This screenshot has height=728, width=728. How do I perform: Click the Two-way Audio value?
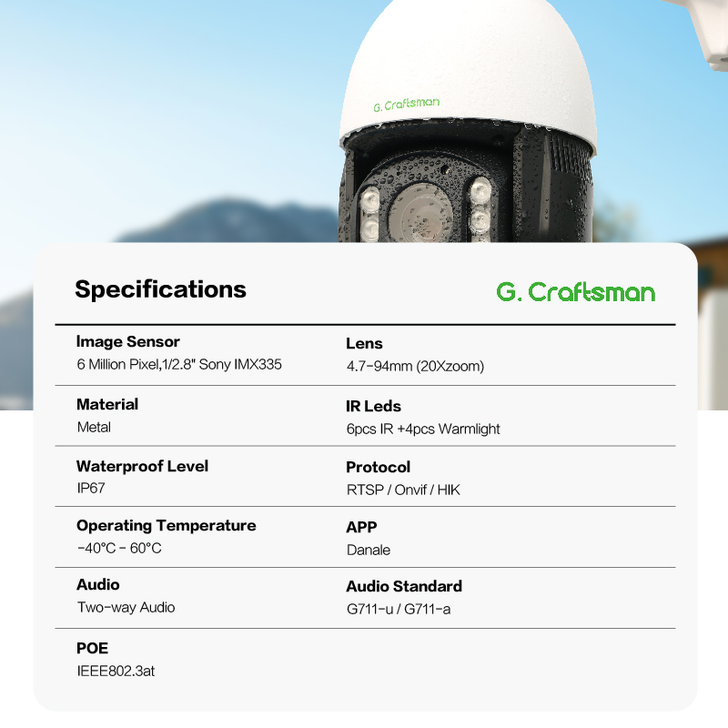pyautogui.click(x=126, y=607)
